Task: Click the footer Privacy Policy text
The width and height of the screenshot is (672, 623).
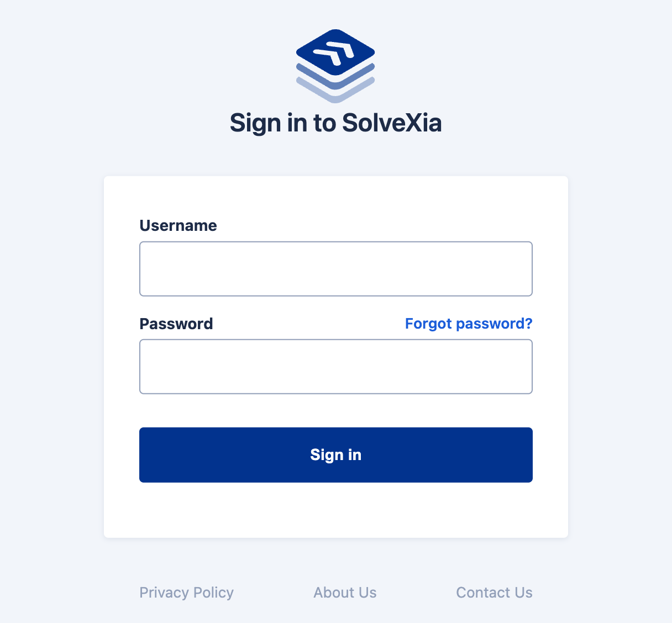Action: [186, 592]
